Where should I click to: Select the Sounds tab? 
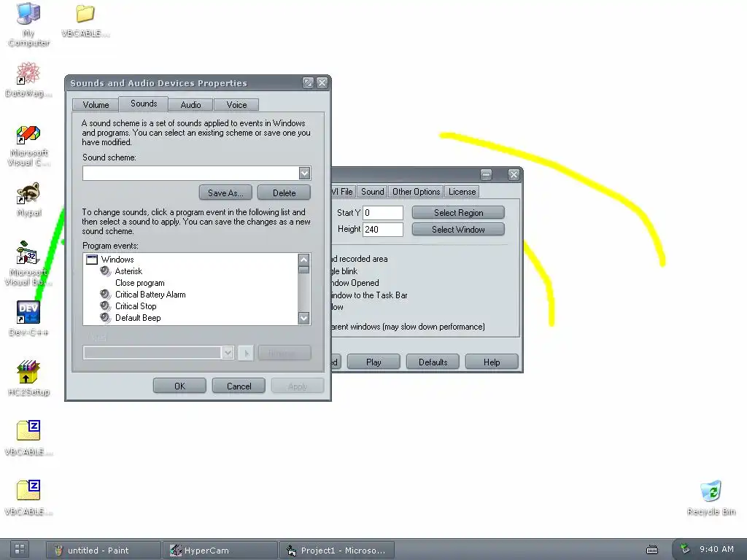click(144, 104)
